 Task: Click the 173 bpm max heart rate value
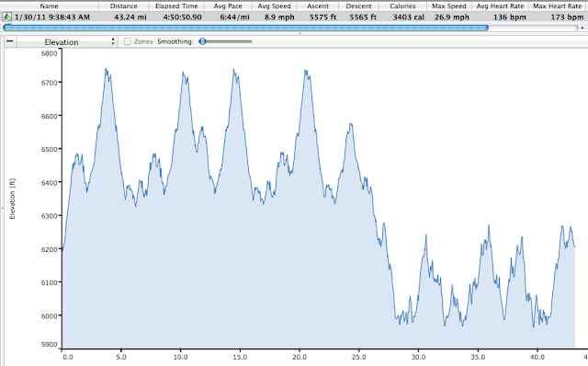[x=567, y=17]
